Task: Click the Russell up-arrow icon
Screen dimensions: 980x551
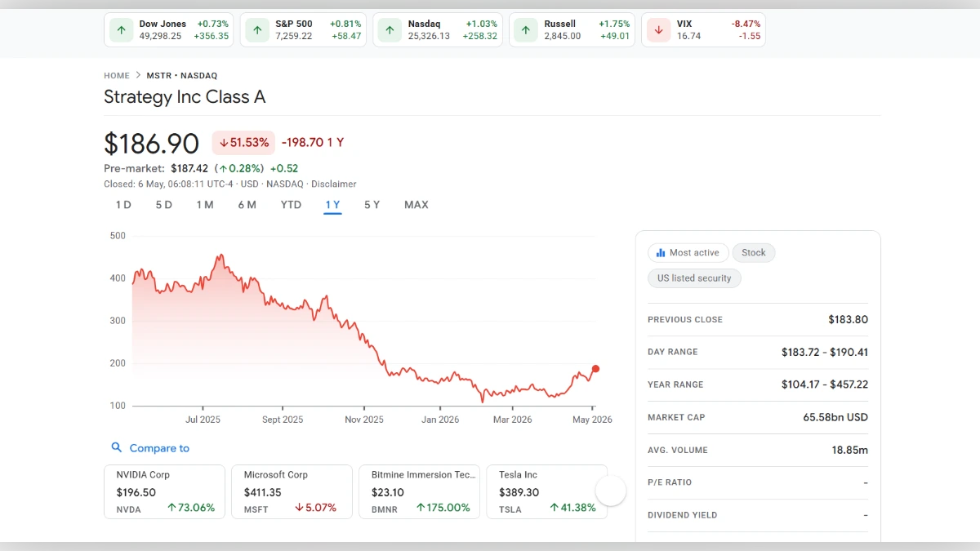Action: coord(526,30)
